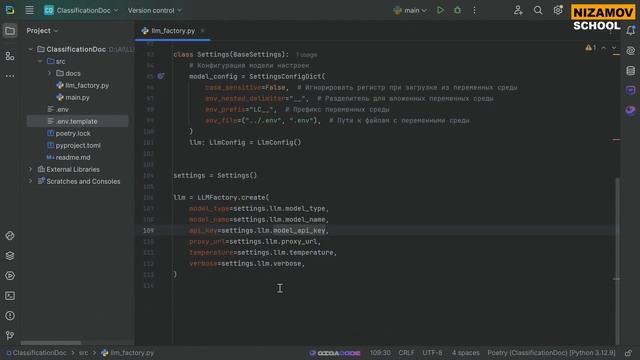
Task: Open main.py in the project tree
Action: pyautogui.click(x=73, y=97)
